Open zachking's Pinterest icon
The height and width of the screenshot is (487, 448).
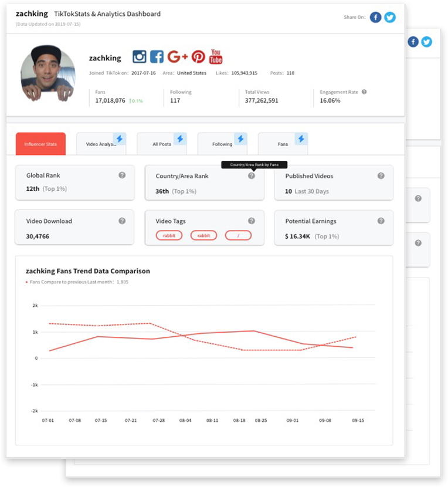click(198, 56)
